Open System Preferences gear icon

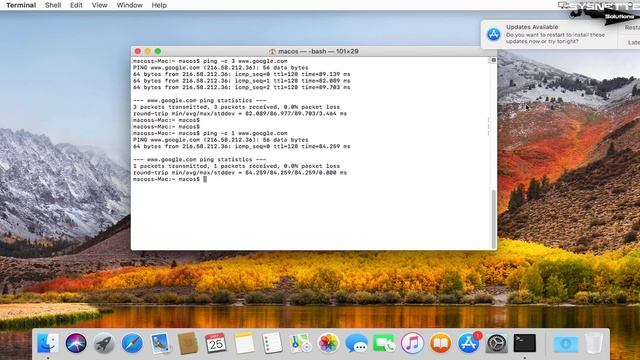[496, 343]
